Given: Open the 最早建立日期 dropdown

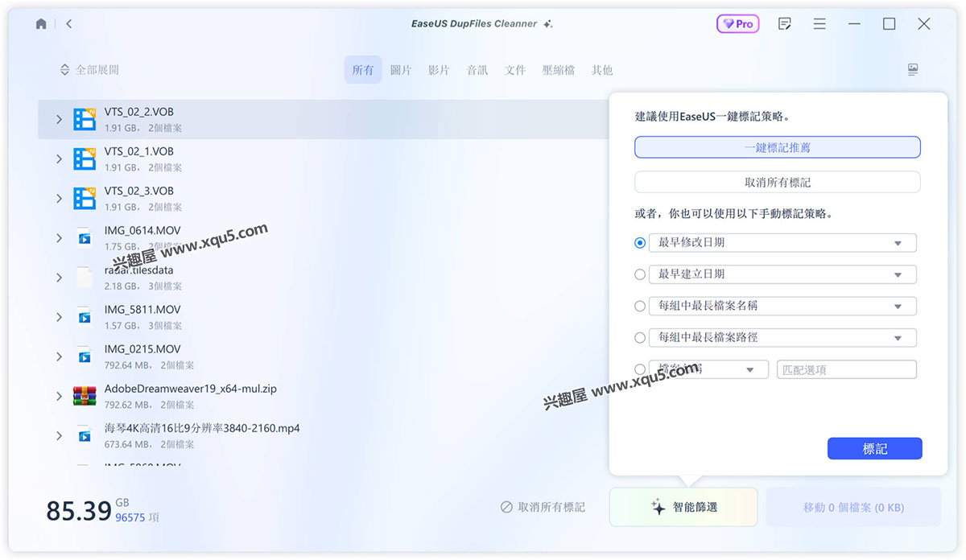Looking at the screenshot, I should point(783,274).
